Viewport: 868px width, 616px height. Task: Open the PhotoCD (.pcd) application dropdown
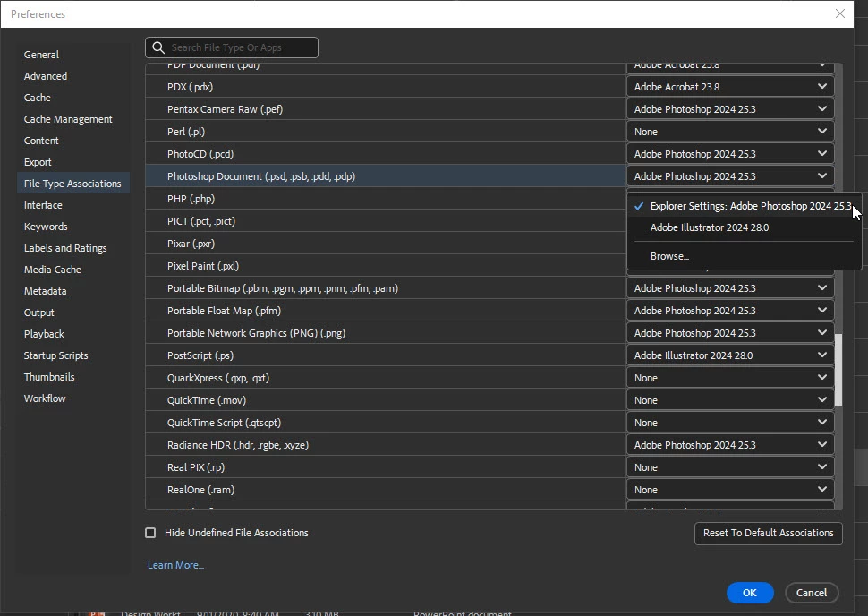point(730,154)
